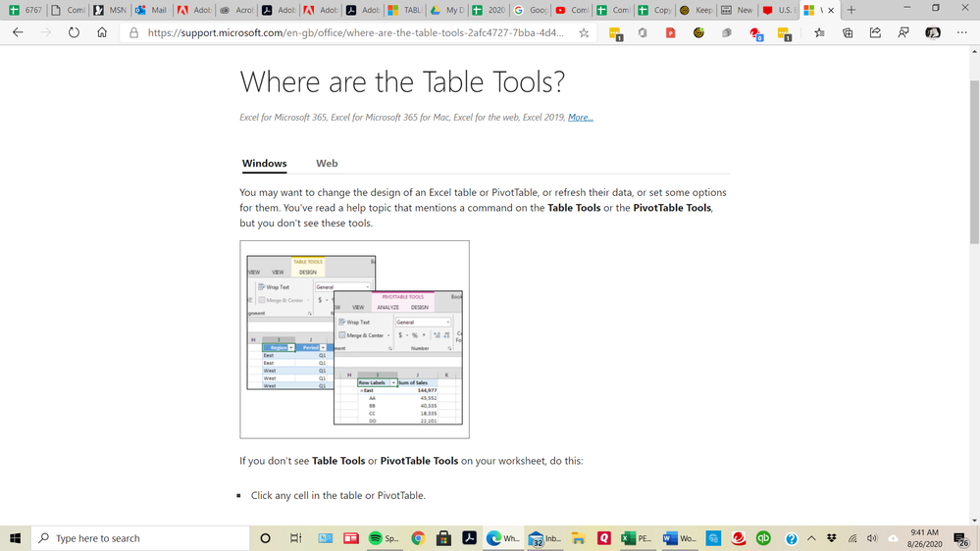Open the Inbox mail app on taskbar
Viewport: 980px width, 551px height.
coord(544,538)
